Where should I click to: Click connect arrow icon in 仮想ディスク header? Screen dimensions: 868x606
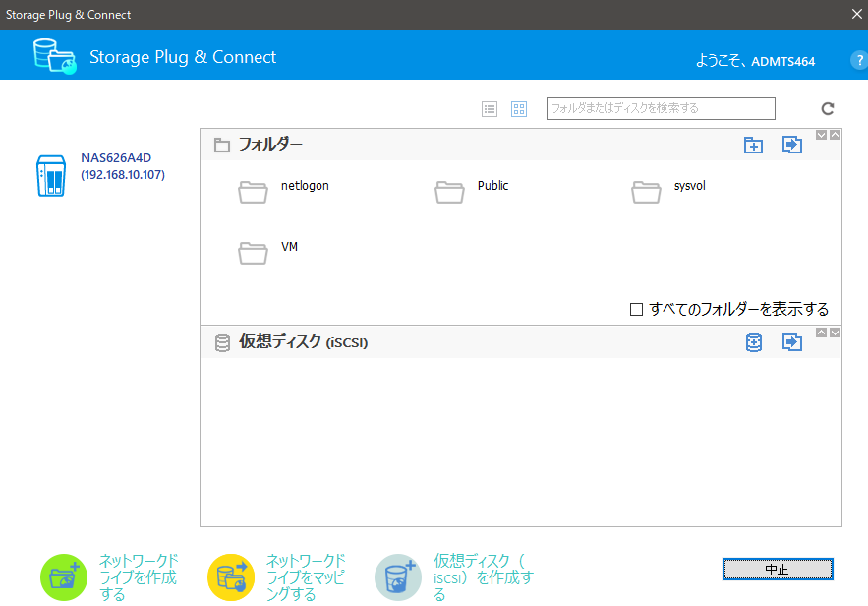click(x=792, y=342)
